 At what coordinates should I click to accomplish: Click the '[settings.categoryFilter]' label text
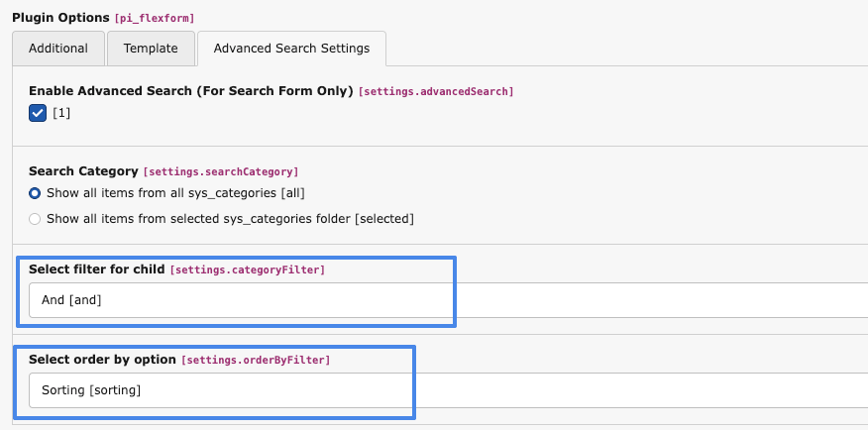[248, 270]
